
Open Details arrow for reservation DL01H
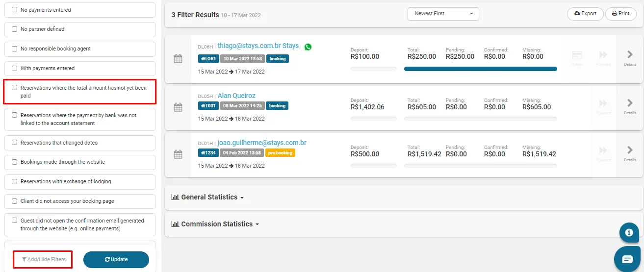[x=630, y=153]
